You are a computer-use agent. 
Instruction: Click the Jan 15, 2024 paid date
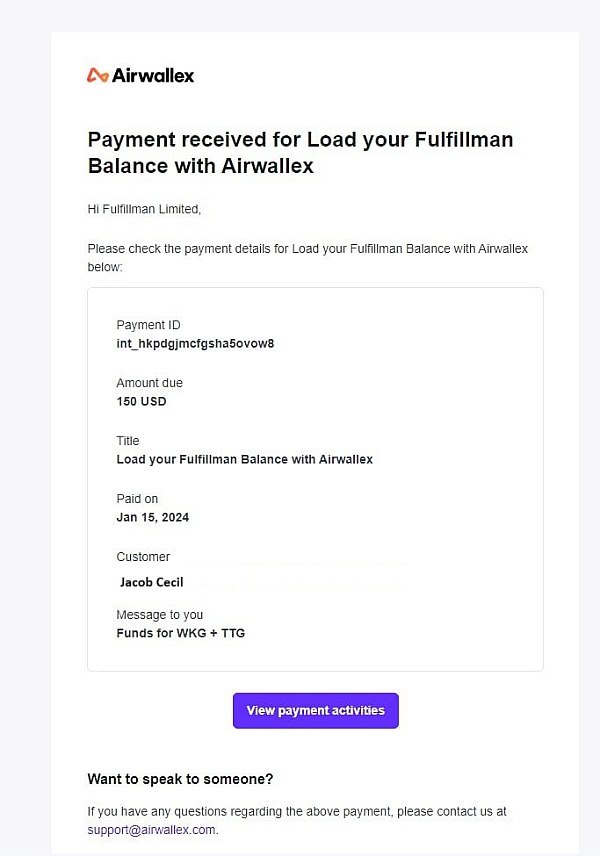pyautogui.click(x=152, y=517)
